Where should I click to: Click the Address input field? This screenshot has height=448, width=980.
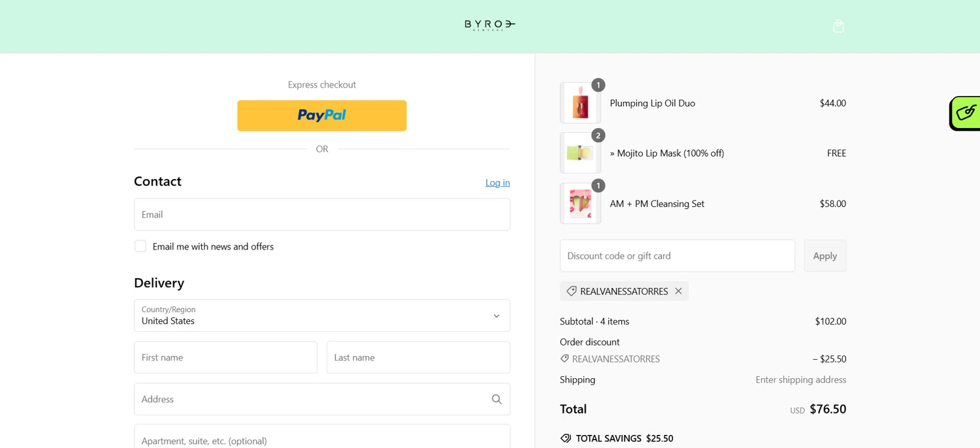point(322,399)
